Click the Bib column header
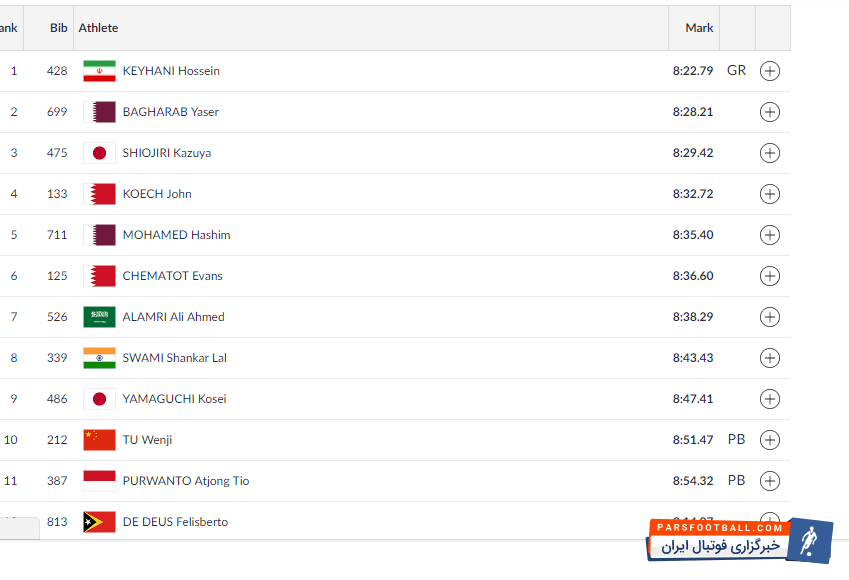This screenshot has height=580, width=849. click(59, 28)
